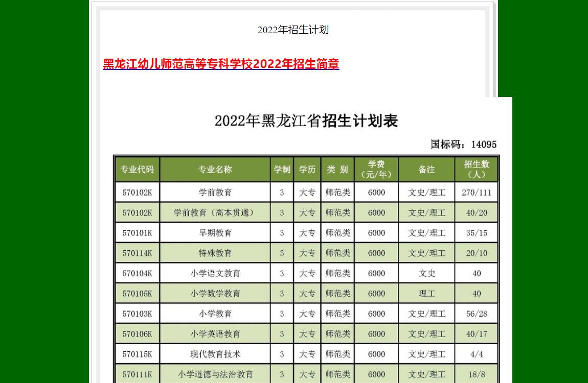
Task: Click enrollment number 270/111
Action: pos(477,193)
